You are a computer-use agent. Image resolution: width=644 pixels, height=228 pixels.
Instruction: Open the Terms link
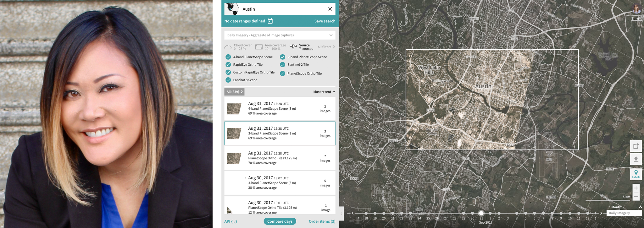point(637,19)
